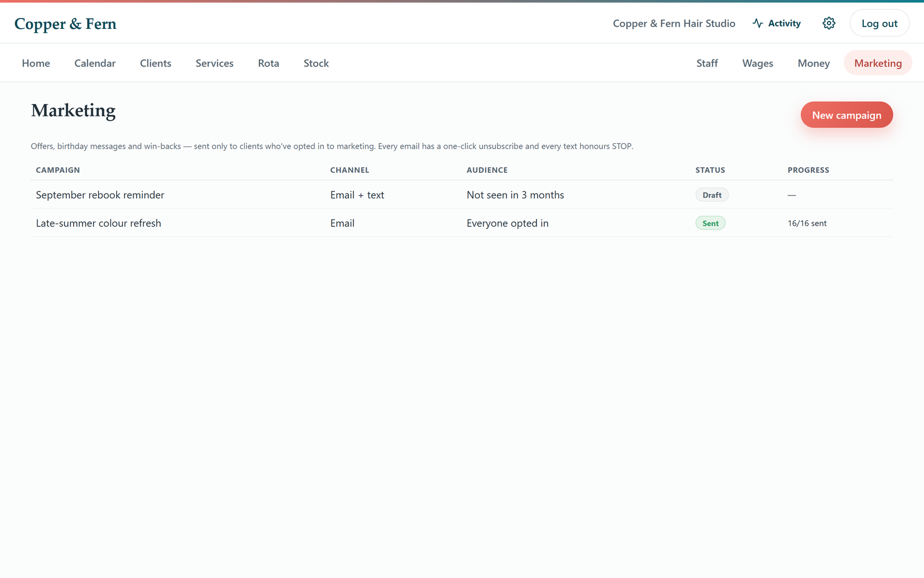Click Everyone opted in audience cell

point(508,223)
